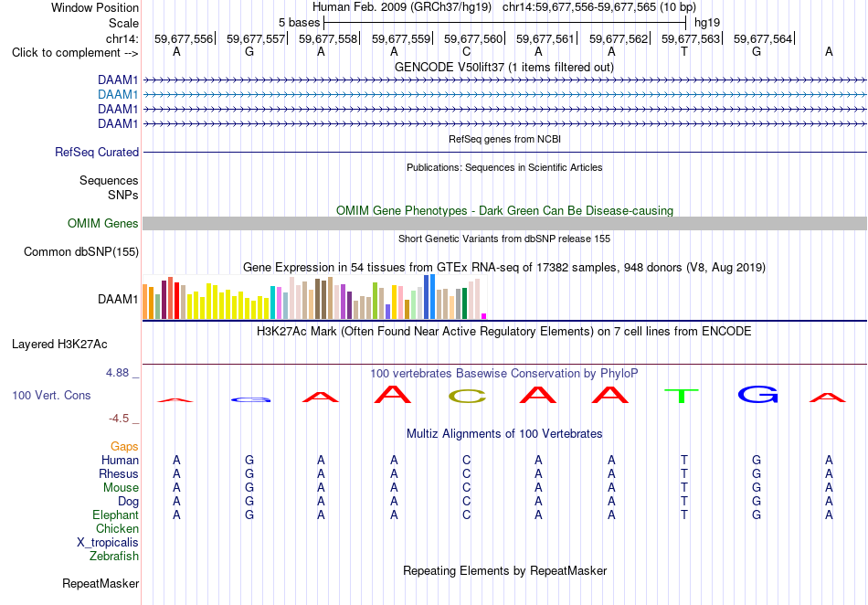Click position label 59,677,560

(473, 38)
